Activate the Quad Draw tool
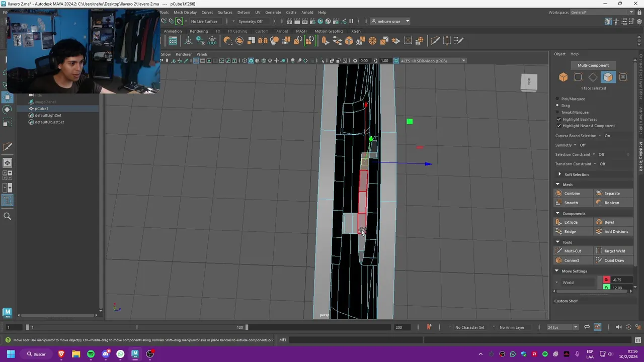Viewport: 644px width, 362px height. 613,260
